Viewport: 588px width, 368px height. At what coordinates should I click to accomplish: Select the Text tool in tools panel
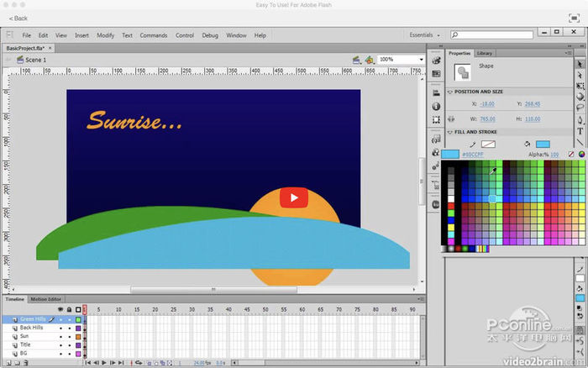click(580, 132)
